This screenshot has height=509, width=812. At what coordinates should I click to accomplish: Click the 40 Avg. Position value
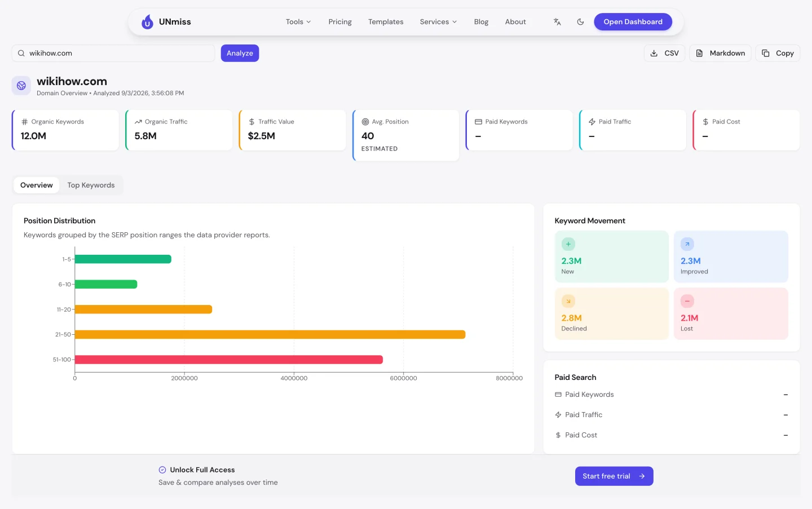pos(368,136)
